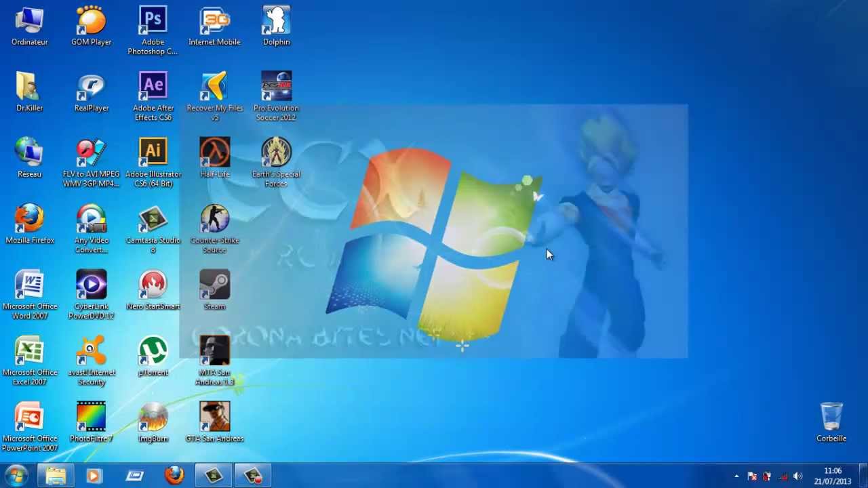
Task: Switch to the Camtasia Studio taskbar window
Action: 214,476
